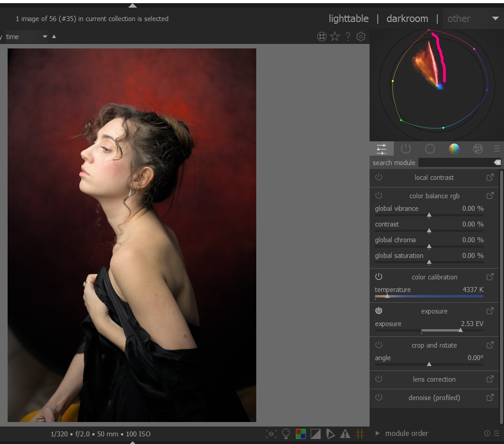Open the preferences gear icon
The height and width of the screenshot is (444, 504).
(361, 37)
